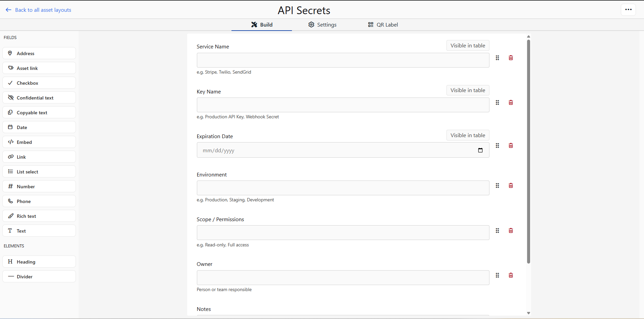Screen dimensions: 644x319
Task: Add a Phone field
Action: point(39,201)
